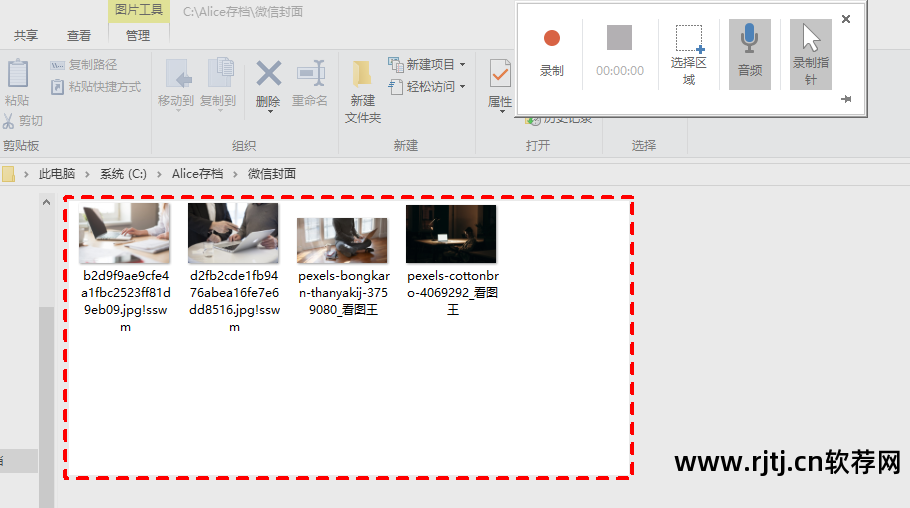Click the Paste (粘贴) clipboard icon

pyautogui.click(x=17, y=74)
